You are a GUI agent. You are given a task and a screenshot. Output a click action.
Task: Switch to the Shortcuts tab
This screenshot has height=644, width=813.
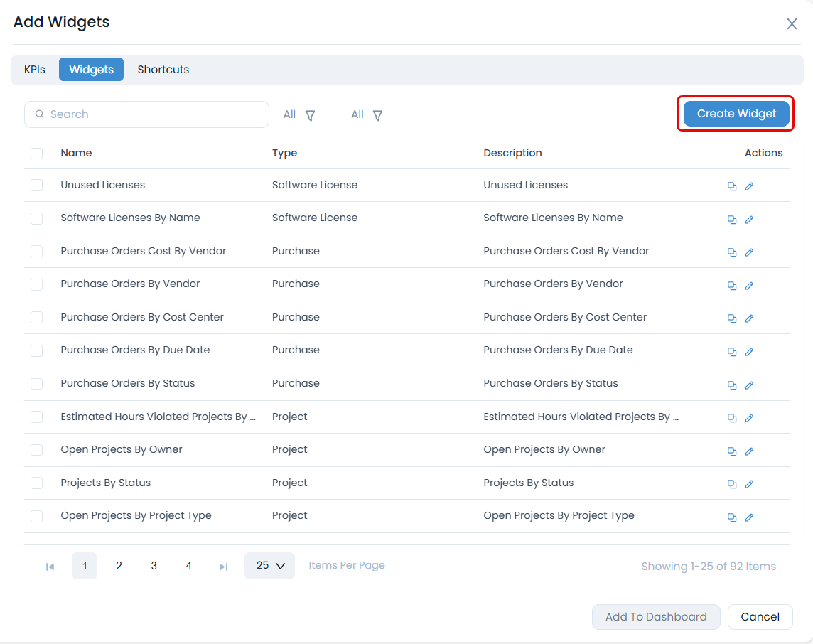pyautogui.click(x=163, y=69)
